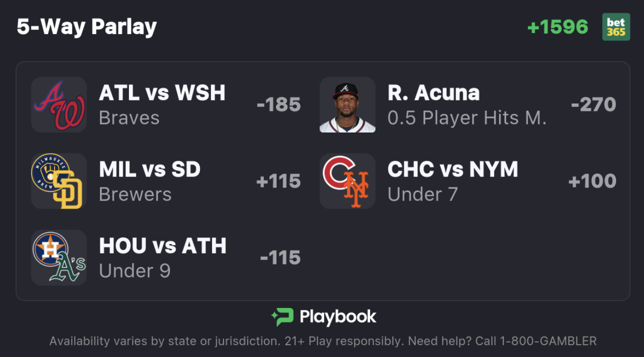The width and height of the screenshot is (644, 357).
Task: Click the 0.5 Player Hits M. label
Action: click(x=467, y=118)
